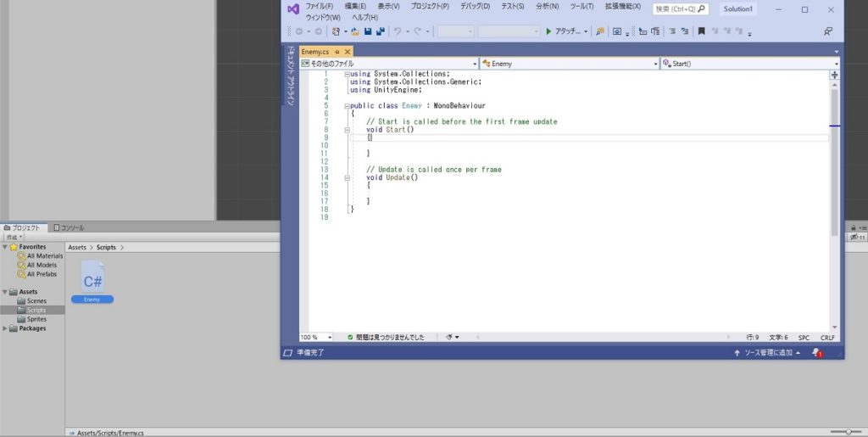This screenshot has width=868, height=437.
Task: Open the 編集(E) menu
Action: tap(355, 7)
